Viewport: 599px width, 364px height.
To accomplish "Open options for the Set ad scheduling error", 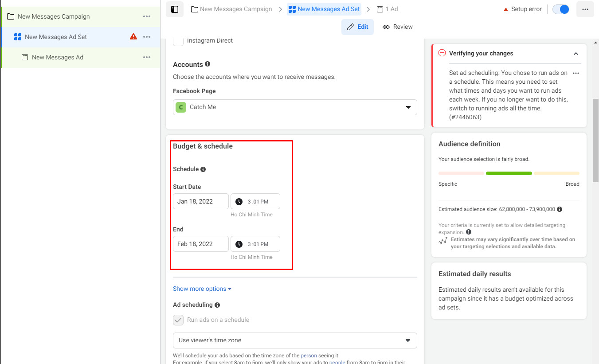I will tap(576, 73).
